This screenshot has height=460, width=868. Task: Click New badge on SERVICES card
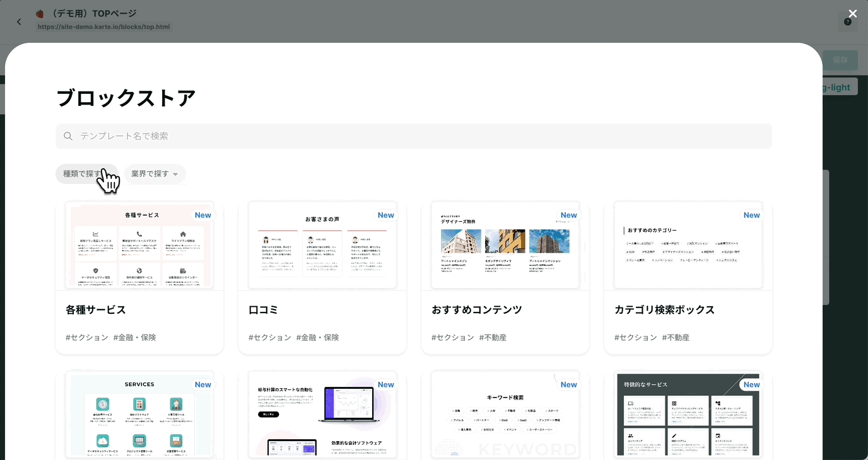203,384
